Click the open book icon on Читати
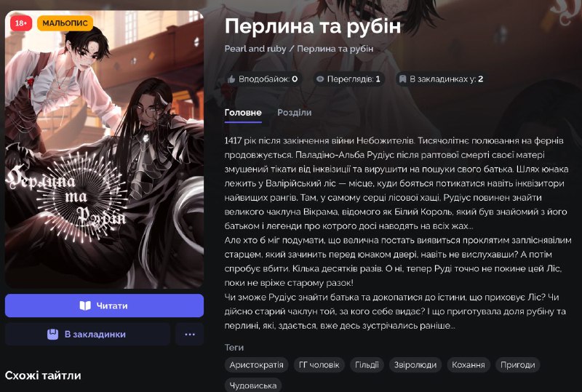The height and width of the screenshot is (392, 582). click(85, 305)
